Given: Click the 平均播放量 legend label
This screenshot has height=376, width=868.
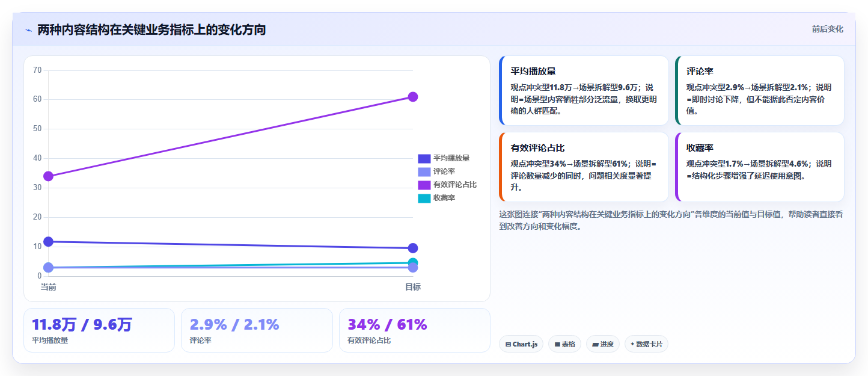Looking at the screenshot, I should pyautogui.click(x=451, y=158).
